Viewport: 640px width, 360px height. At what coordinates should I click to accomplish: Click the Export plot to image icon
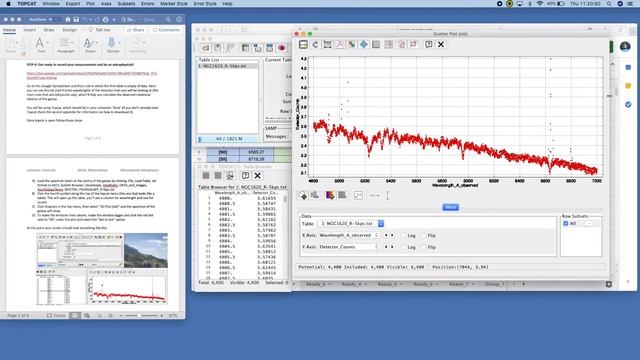click(x=351, y=44)
